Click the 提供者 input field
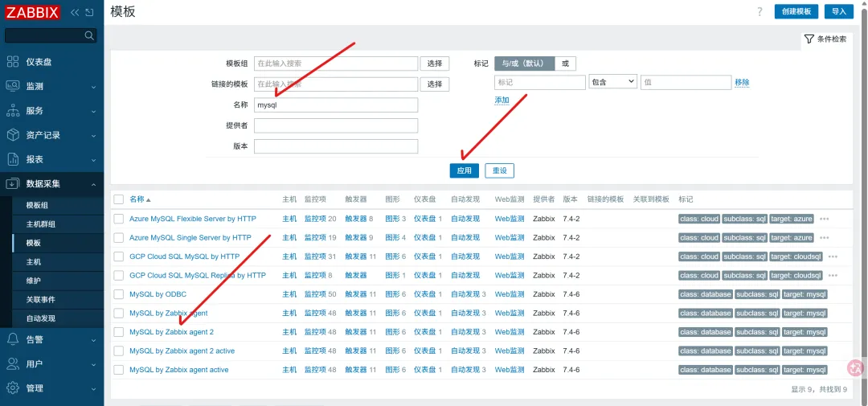 pyautogui.click(x=336, y=125)
